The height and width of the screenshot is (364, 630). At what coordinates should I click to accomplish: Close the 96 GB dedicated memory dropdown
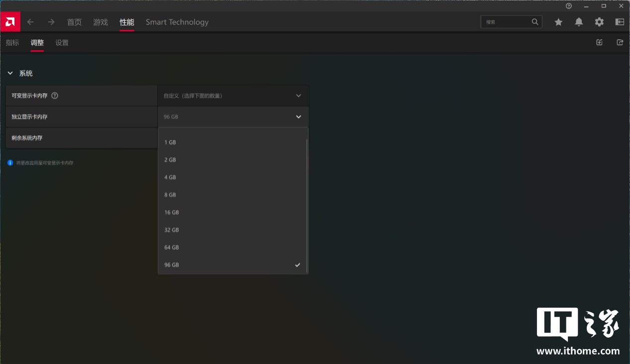(x=233, y=117)
